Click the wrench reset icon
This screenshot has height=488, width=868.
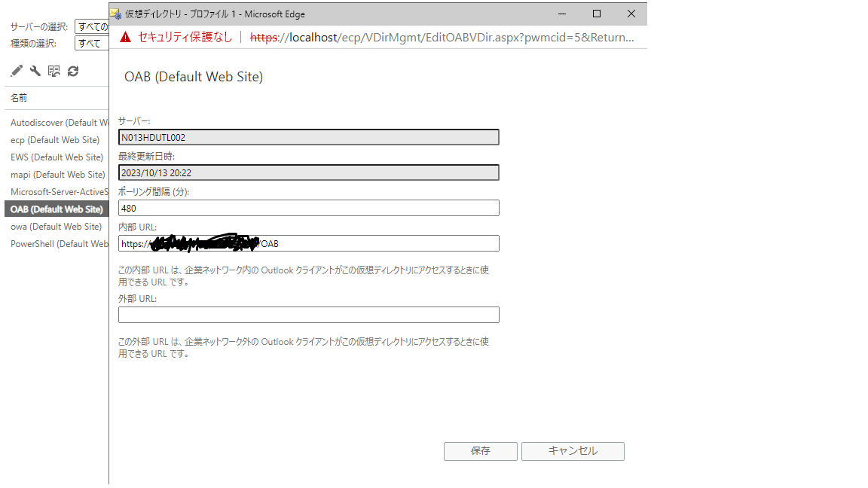(35, 71)
